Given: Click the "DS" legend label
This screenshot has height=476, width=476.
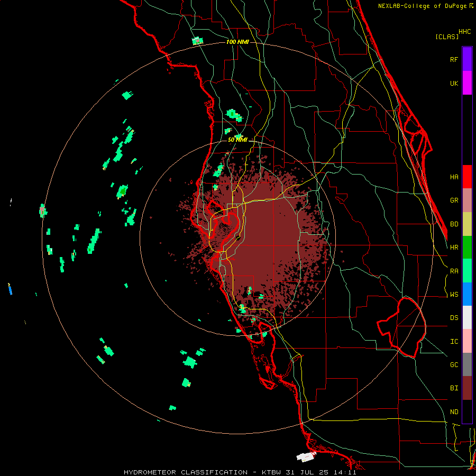Looking at the screenshot, I should (454, 318).
